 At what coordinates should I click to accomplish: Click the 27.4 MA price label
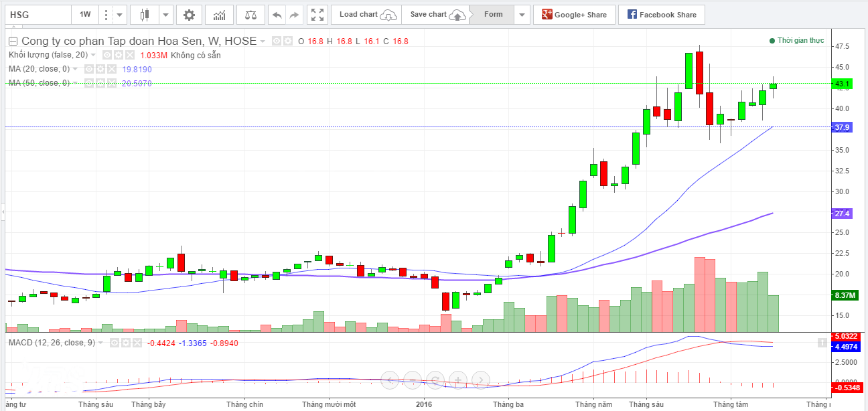click(841, 213)
